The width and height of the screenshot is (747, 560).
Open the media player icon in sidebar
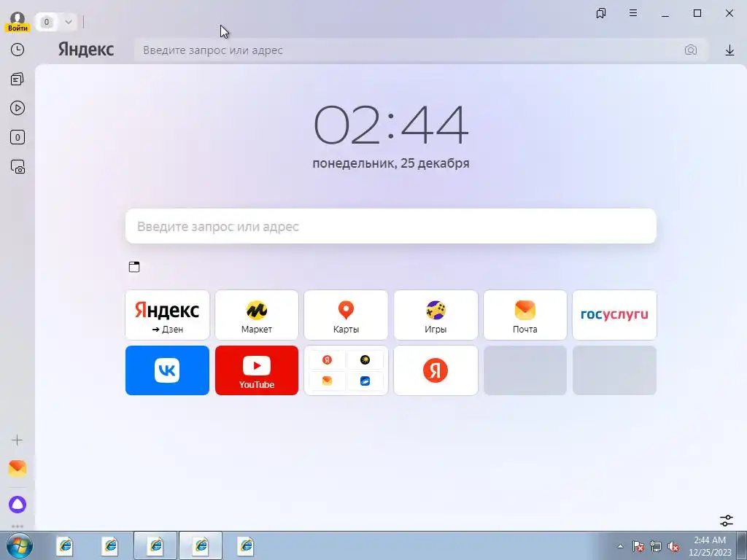18,108
